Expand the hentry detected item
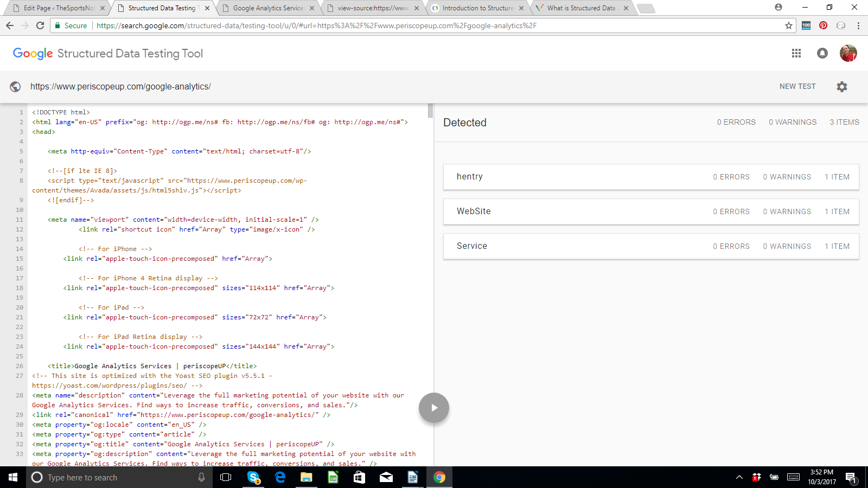 pyautogui.click(x=651, y=177)
